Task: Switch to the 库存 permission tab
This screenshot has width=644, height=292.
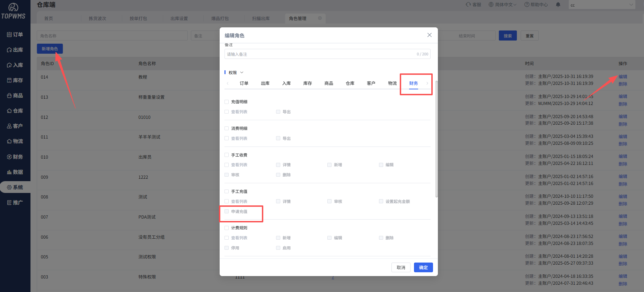Action: pos(308,83)
